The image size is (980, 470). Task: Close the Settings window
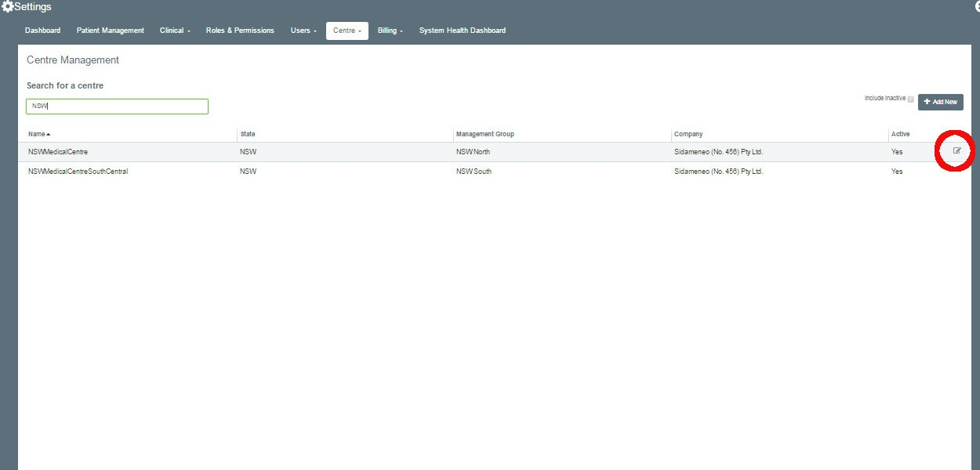[x=977, y=6]
